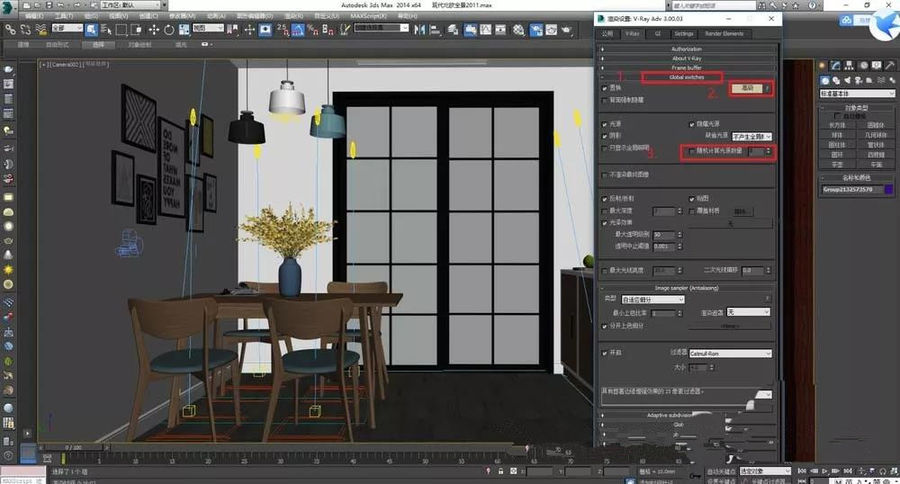Image resolution: width=900 pixels, height=484 pixels.
Task: Click the Align tool
Action: tap(435, 29)
